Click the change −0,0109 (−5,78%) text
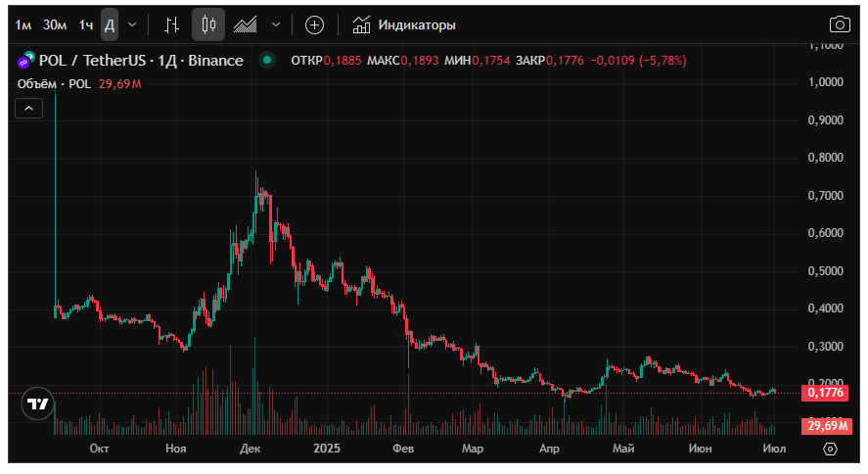The width and height of the screenshot is (868, 474). point(638,61)
